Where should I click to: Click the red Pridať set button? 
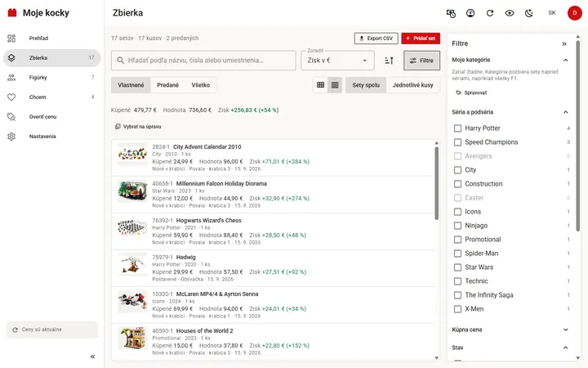pos(421,38)
